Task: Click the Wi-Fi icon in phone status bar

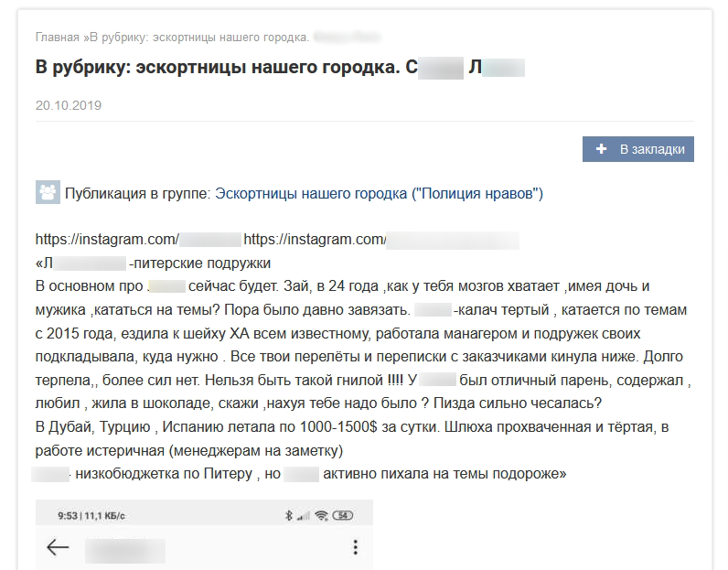Action: click(x=321, y=515)
